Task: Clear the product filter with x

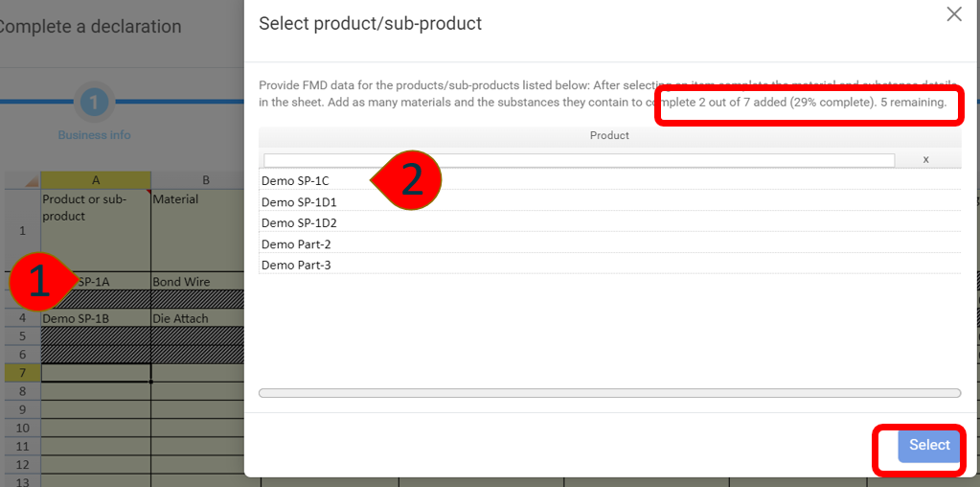Action: coord(925,159)
